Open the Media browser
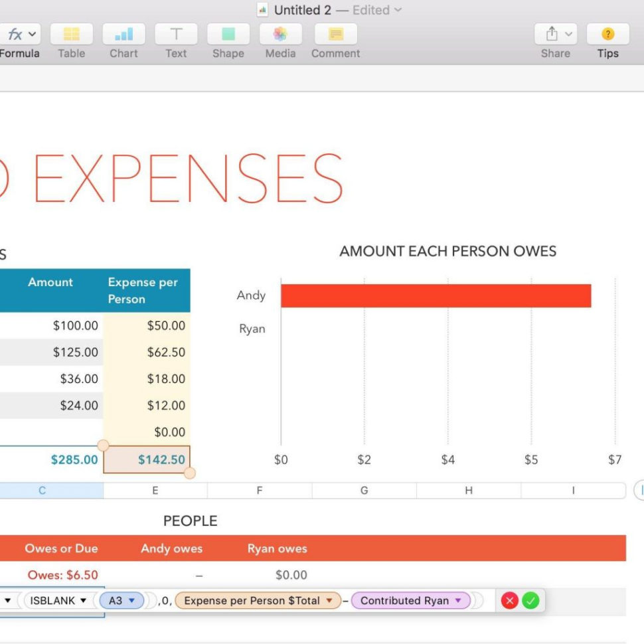This screenshot has width=644, height=644. coord(280,34)
